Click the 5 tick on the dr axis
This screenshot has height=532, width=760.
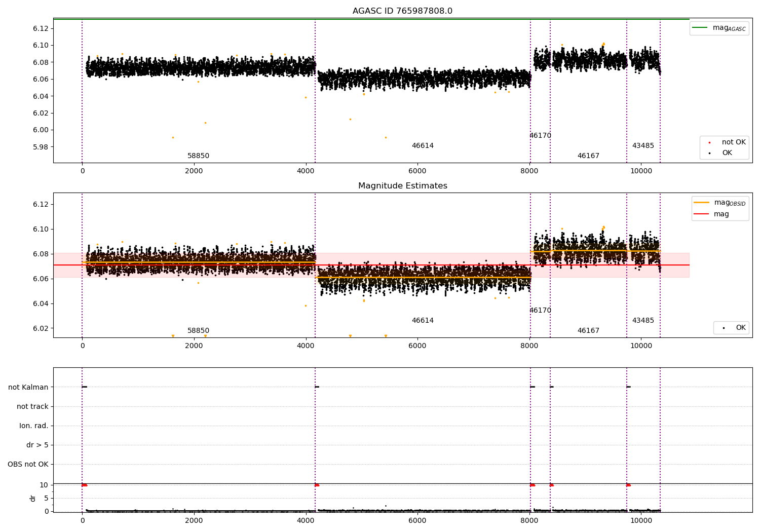point(46,498)
